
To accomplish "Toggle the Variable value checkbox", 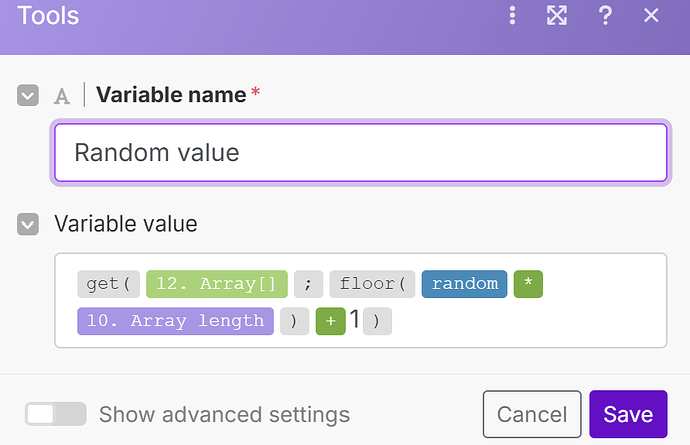I will pos(27,224).
